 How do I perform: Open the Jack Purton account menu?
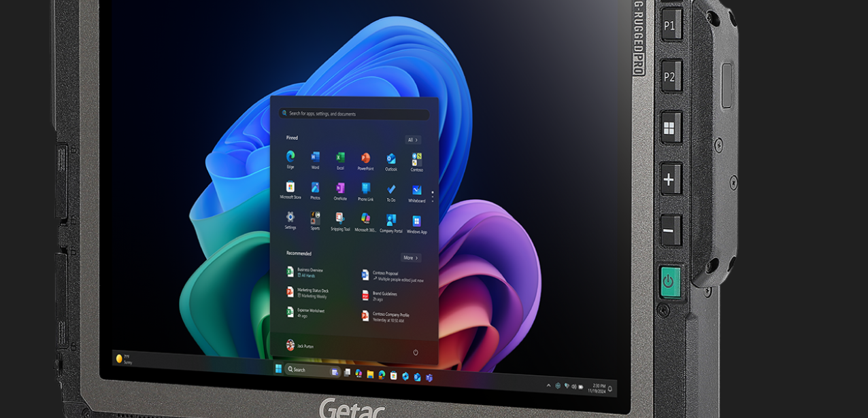click(x=300, y=345)
